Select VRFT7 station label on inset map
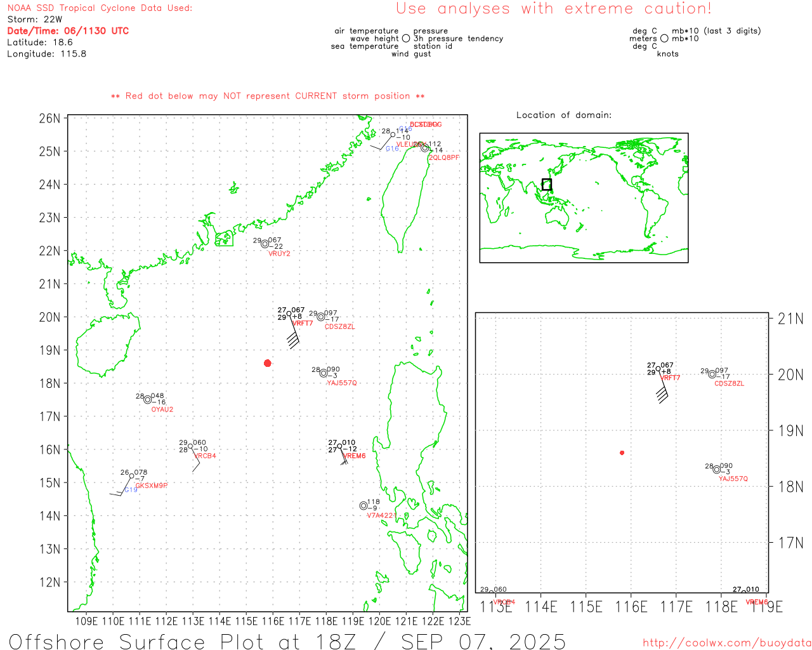The image size is (812, 650). tap(670, 378)
